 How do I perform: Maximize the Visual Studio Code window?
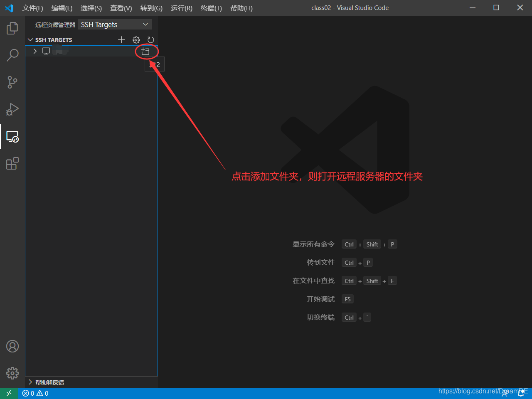point(496,8)
